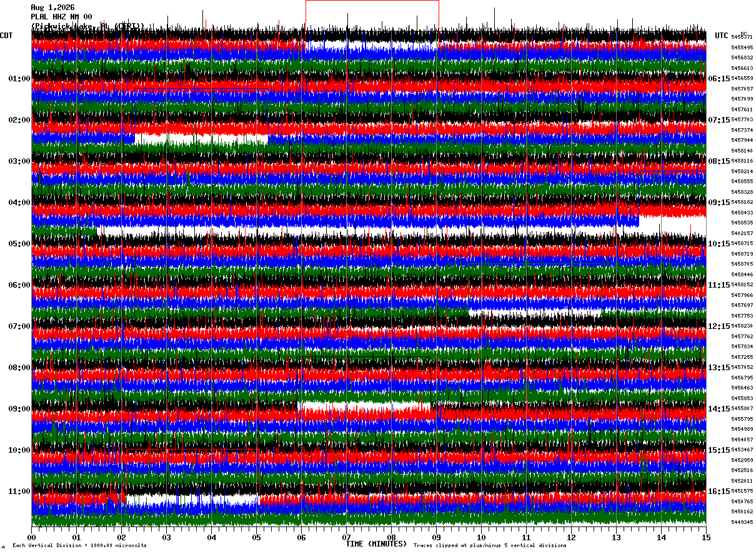
Task: Click the '14' minute tick label
Action: [x=661, y=537]
